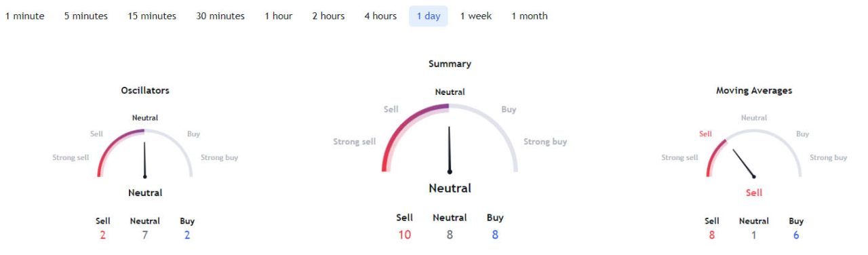Click the Oscillators gauge dial
This screenshot has height=255, width=868.
point(145,153)
